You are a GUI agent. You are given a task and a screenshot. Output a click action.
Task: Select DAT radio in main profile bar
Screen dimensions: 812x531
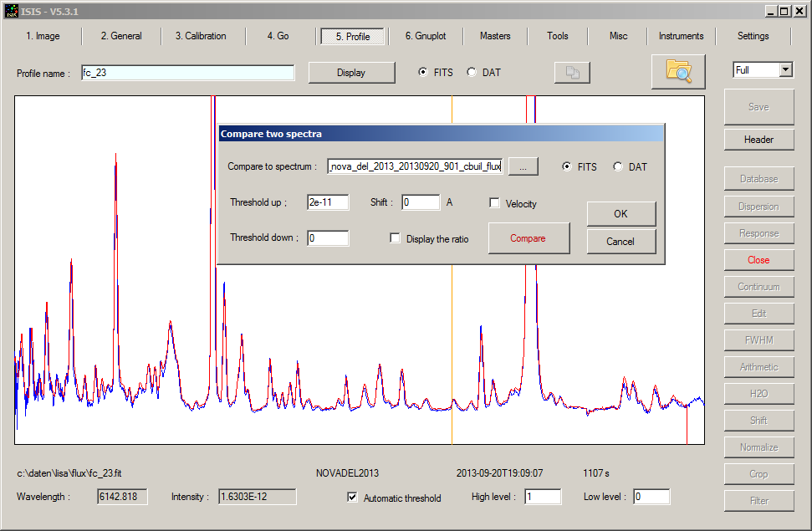(x=472, y=72)
